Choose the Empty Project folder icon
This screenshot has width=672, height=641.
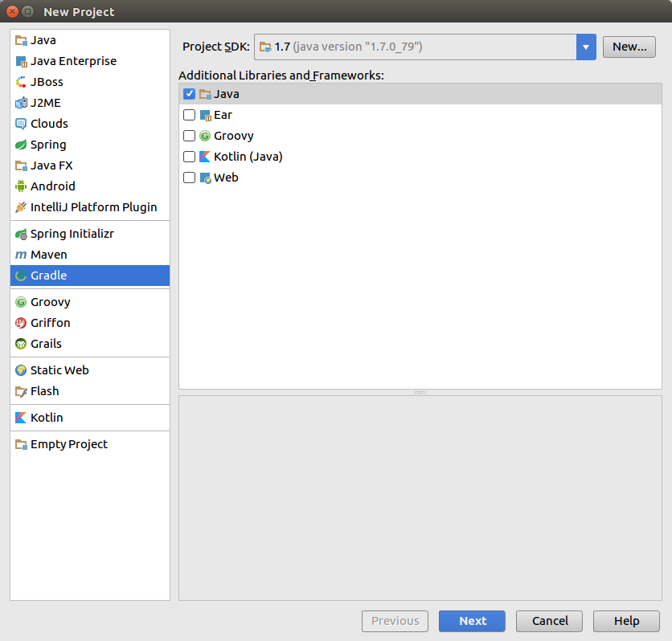(21, 444)
